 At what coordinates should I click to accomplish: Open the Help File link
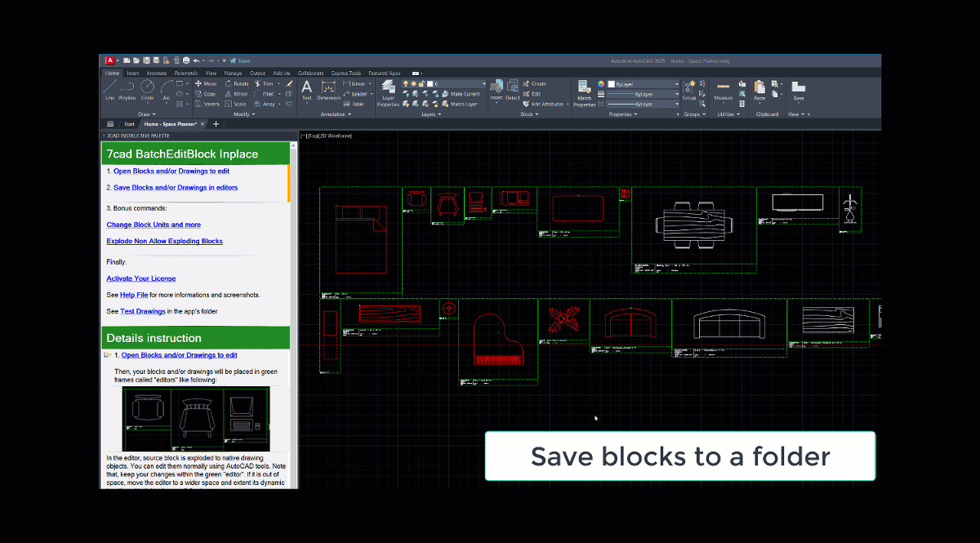pyautogui.click(x=134, y=295)
